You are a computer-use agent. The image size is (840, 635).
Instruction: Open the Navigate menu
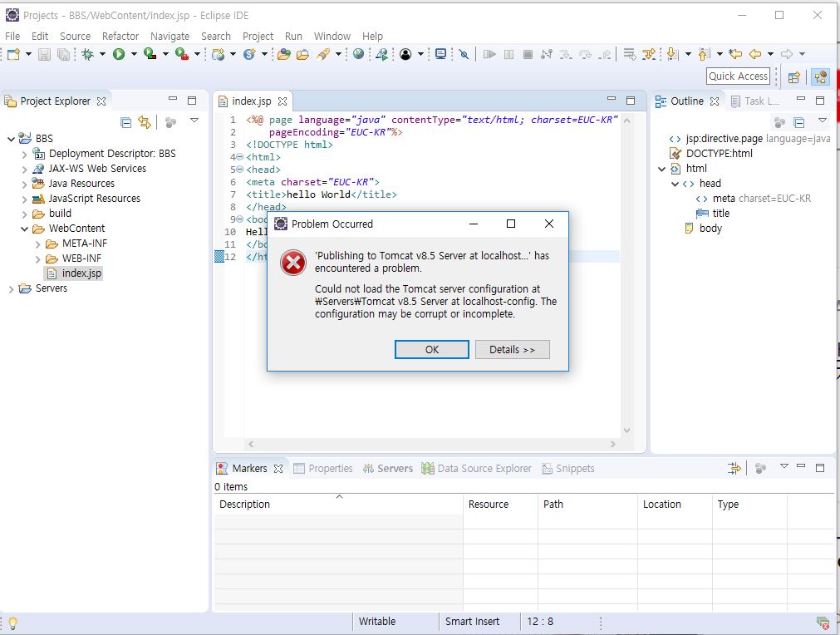coord(169,36)
